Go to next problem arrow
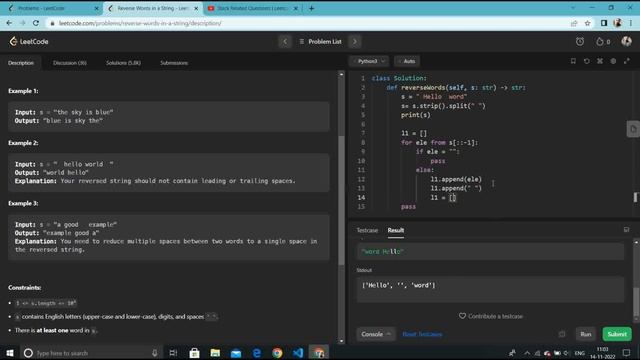640x360 pixels. (x=355, y=41)
